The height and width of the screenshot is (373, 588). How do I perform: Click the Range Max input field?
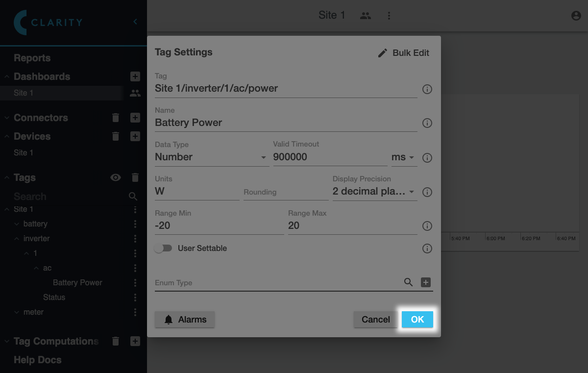pyautogui.click(x=352, y=226)
